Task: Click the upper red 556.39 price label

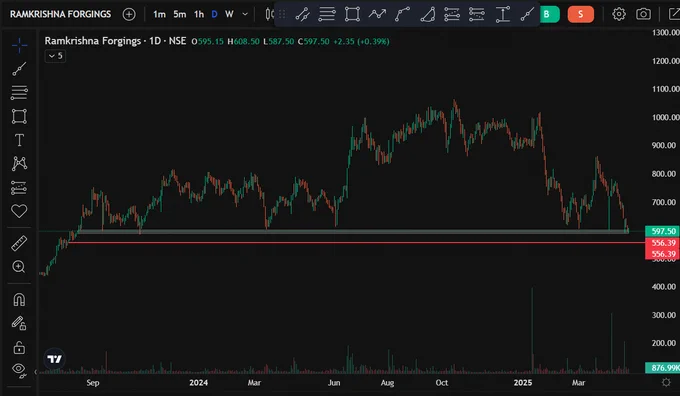Action: tap(663, 243)
